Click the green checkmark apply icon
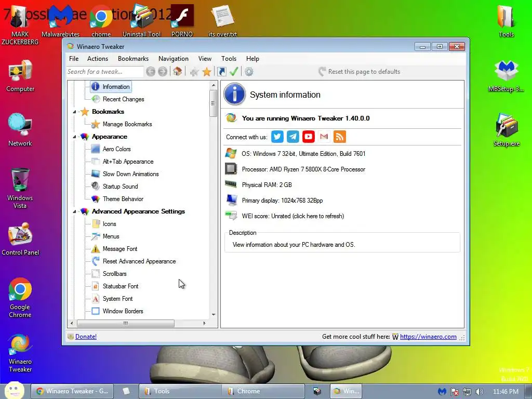 pos(234,72)
